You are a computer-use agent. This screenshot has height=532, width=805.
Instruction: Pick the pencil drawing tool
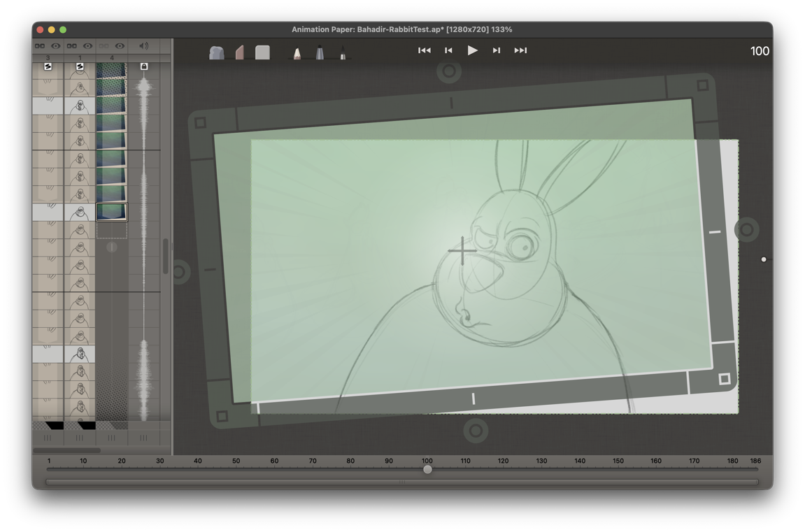pos(297,52)
